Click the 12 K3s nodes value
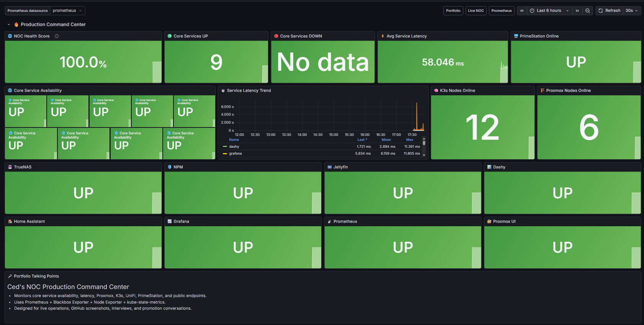Image resolution: width=644 pixels, height=325 pixels. coord(482,127)
